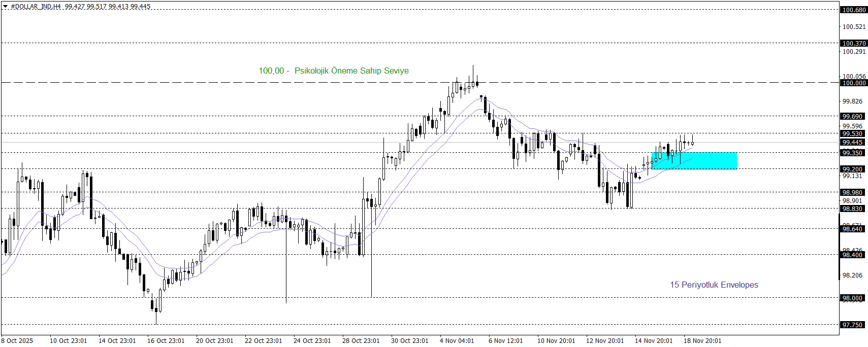Select the current price tag 99.445
The image size is (868, 347).
click(852, 143)
